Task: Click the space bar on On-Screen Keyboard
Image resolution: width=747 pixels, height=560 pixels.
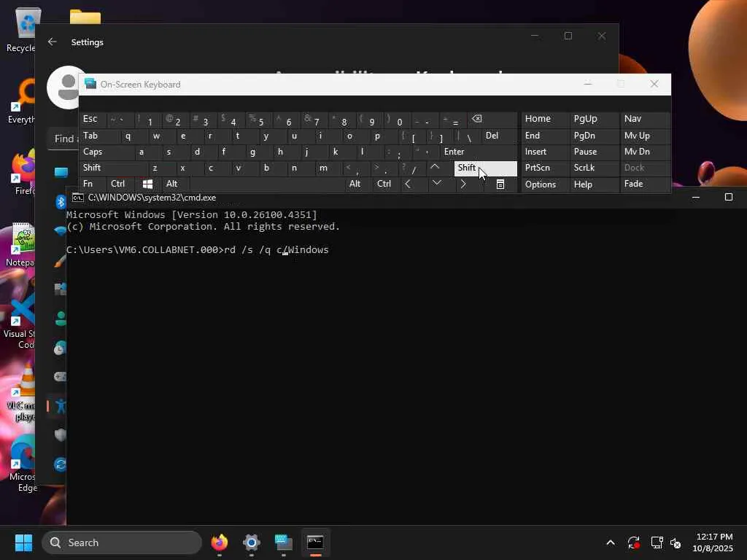Action: point(266,184)
